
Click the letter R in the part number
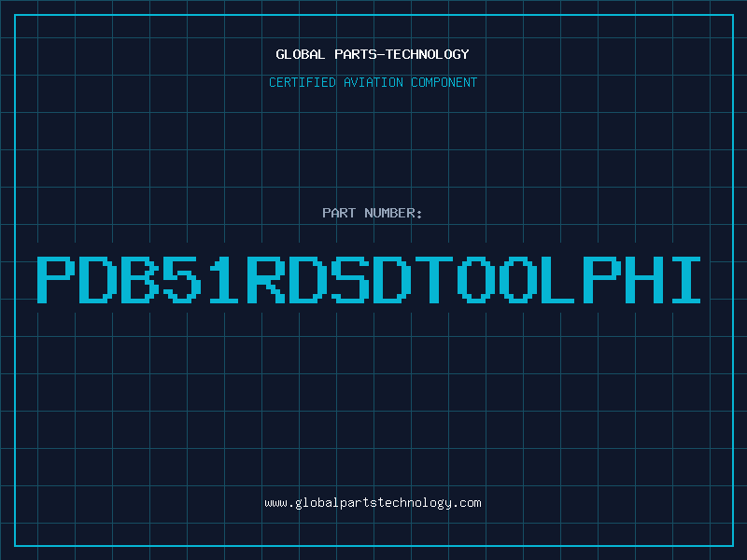[264, 279]
